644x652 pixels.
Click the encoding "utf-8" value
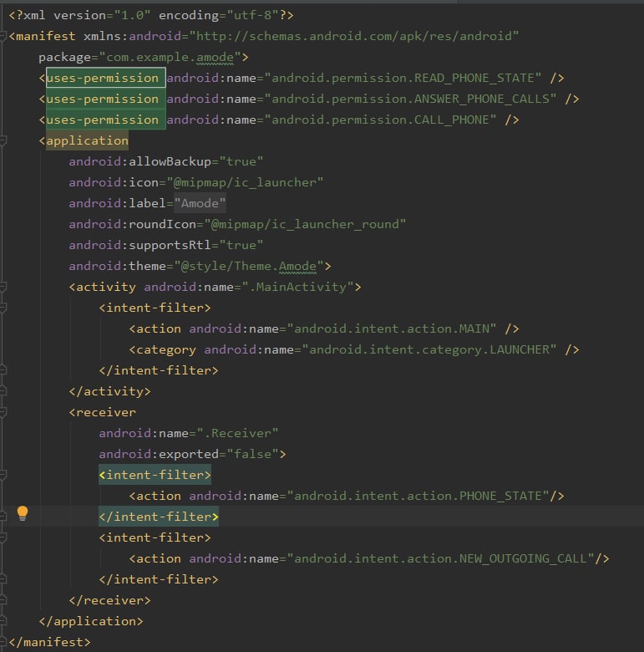[253, 15]
